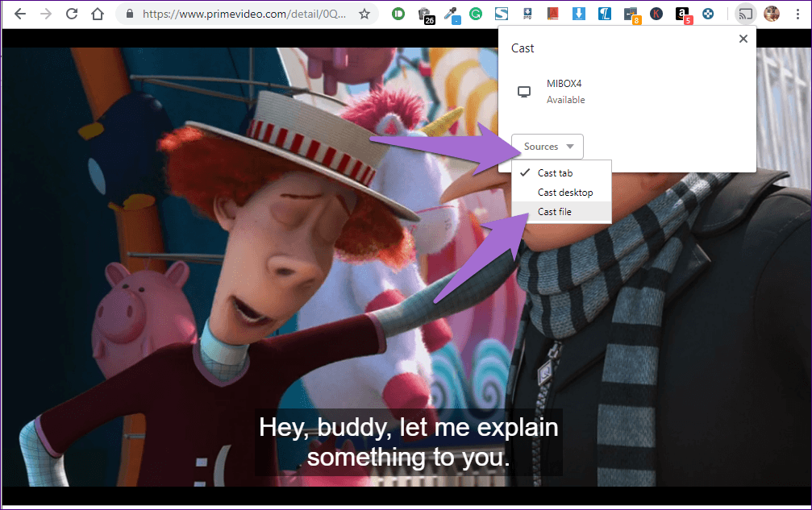Click the site security padlock icon
This screenshot has height=510, width=812.
(x=130, y=14)
